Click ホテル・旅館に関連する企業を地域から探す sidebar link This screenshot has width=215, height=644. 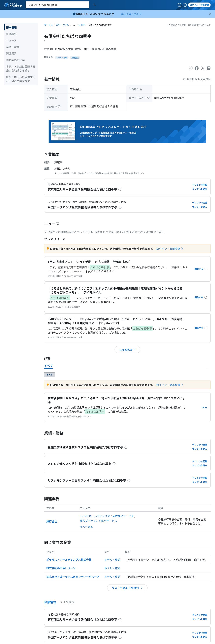pyautogui.click(x=21, y=69)
